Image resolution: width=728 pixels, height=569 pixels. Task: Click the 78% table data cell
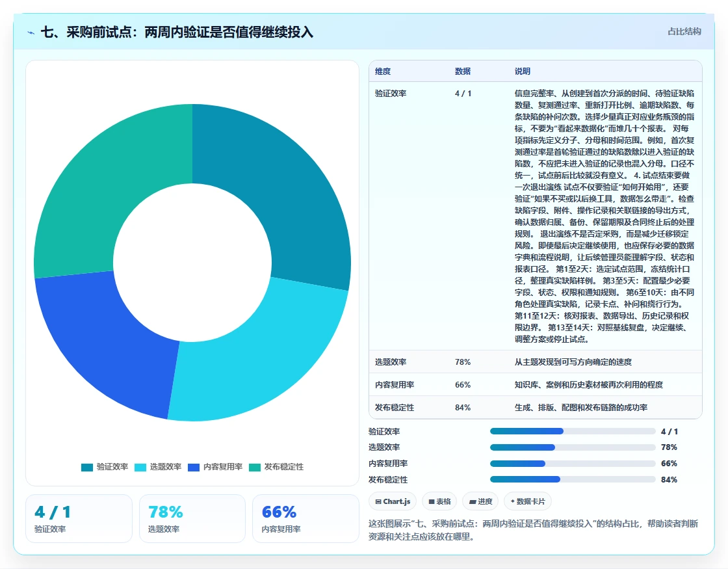pyautogui.click(x=462, y=362)
